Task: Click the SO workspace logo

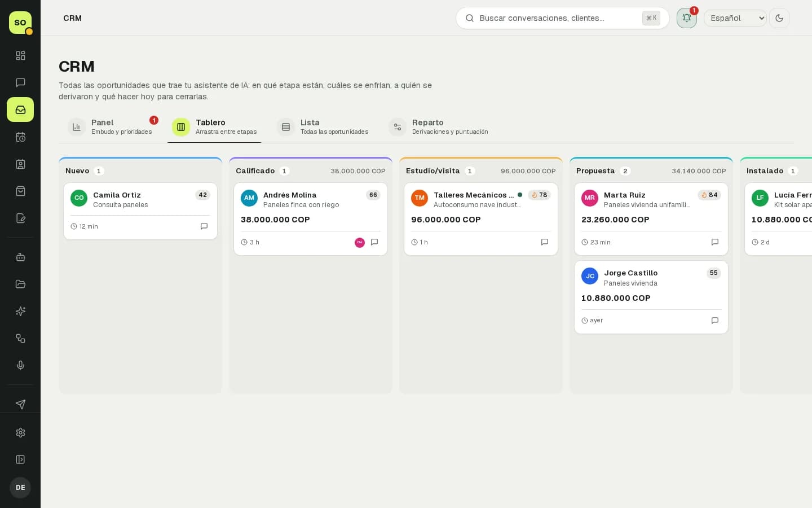Action: [x=20, y=23]
